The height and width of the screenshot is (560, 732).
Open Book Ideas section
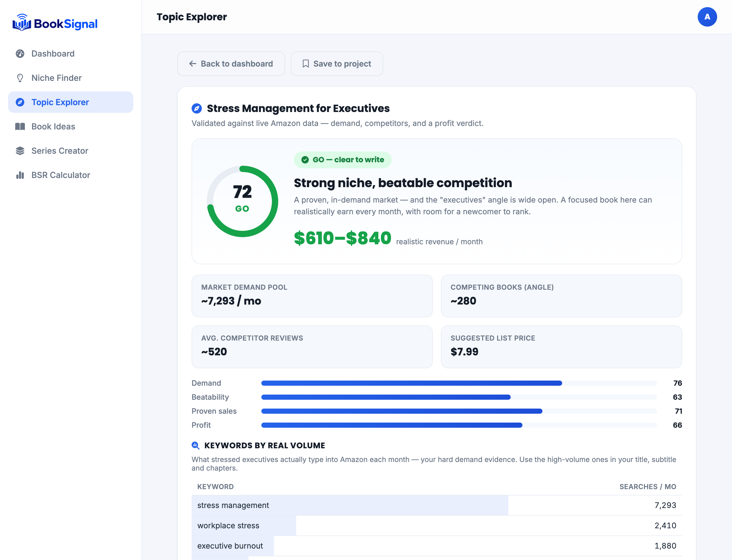coord(70,127)
